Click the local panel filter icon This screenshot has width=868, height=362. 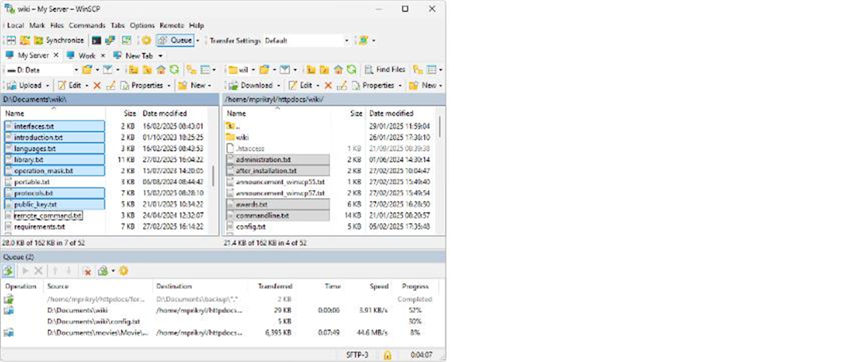point(108,70)
